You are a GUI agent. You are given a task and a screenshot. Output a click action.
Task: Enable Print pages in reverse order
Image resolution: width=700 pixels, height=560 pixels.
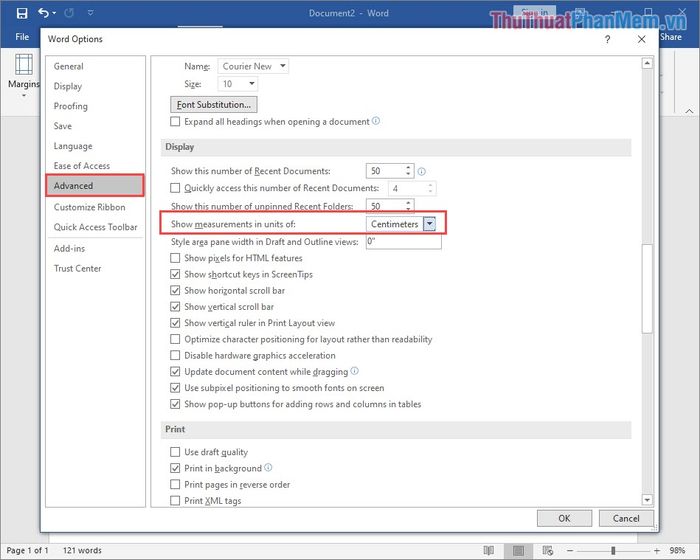pos(175,485)
